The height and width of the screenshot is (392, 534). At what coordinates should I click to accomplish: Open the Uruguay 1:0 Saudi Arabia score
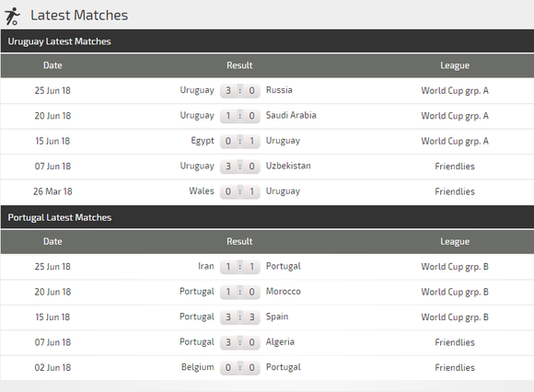pyautogui.click(x=240, y=116)
